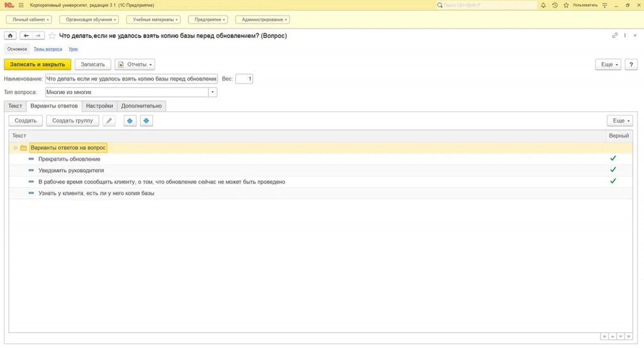Open 'Организация обучения' menu
The image size is (644, 348).
[89, 19]
